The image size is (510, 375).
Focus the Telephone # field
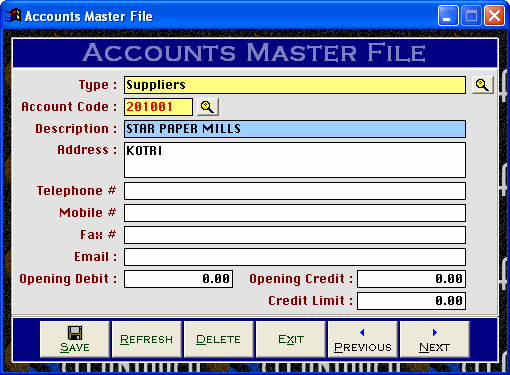pos(295,191)
